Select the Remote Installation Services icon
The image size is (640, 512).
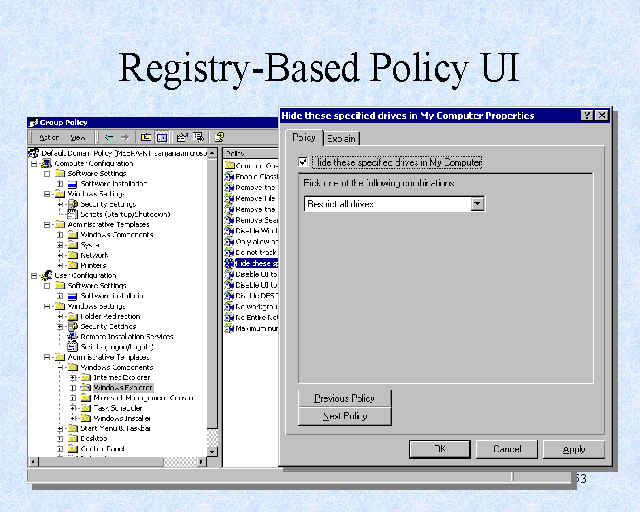(72, 336)
